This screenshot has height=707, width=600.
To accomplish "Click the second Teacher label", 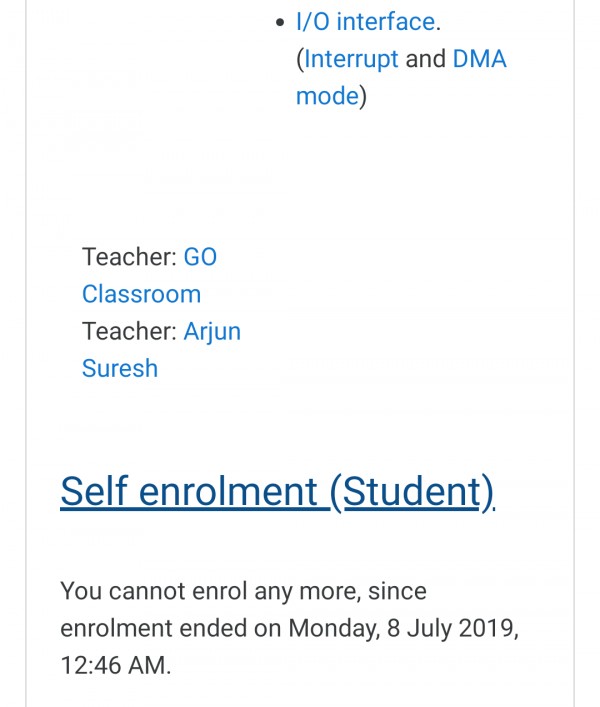I will (128, 331).
